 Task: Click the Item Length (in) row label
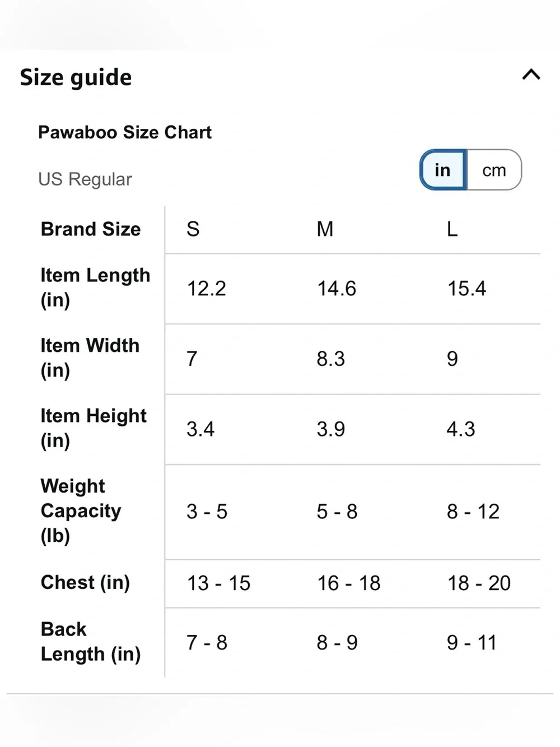point(95,287)
